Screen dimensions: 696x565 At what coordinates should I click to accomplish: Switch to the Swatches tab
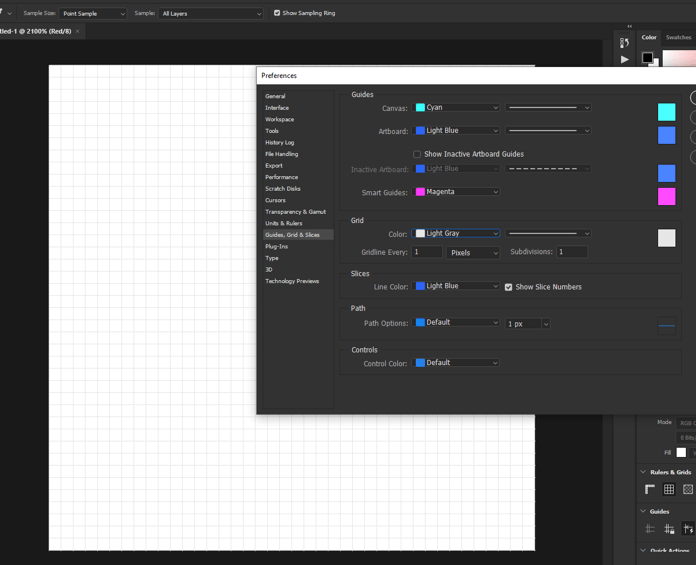(x=678, y=37)
